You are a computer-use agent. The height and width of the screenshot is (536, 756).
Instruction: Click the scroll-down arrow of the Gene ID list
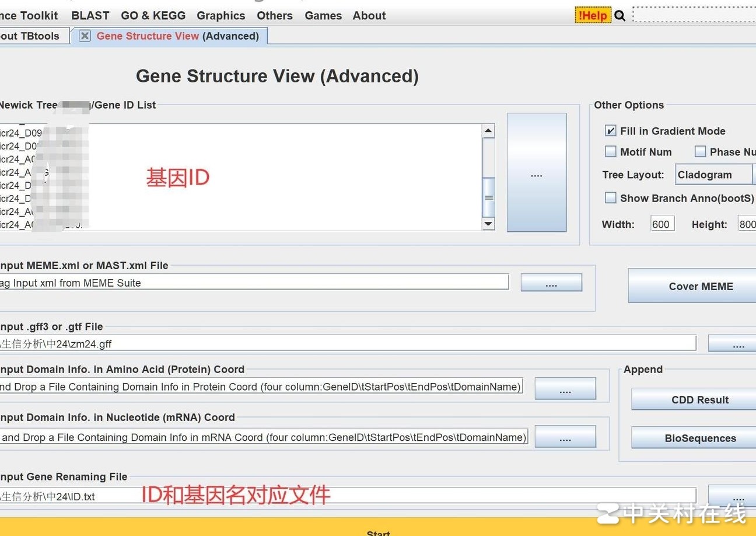coord(488,224)
